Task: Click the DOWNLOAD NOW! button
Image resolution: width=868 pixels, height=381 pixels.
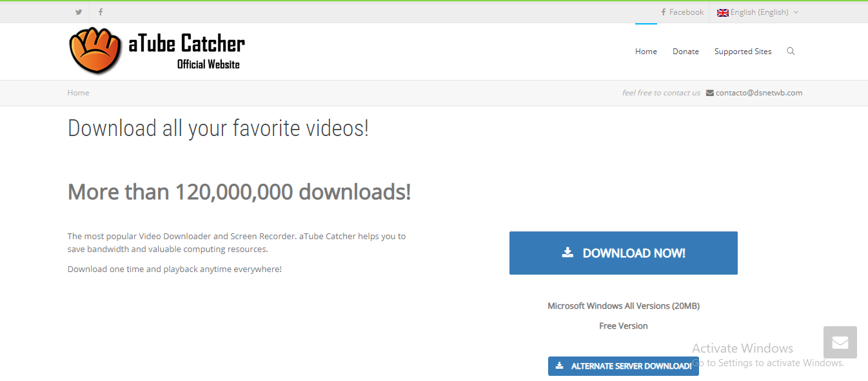Action: [624, 253]
